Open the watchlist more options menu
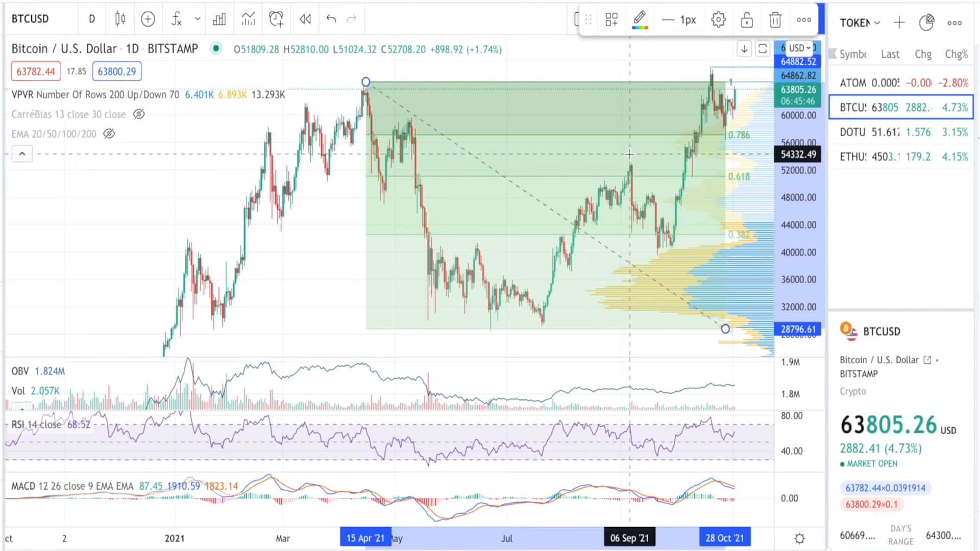This screenshot has width=980, height=551. (954, 22)
